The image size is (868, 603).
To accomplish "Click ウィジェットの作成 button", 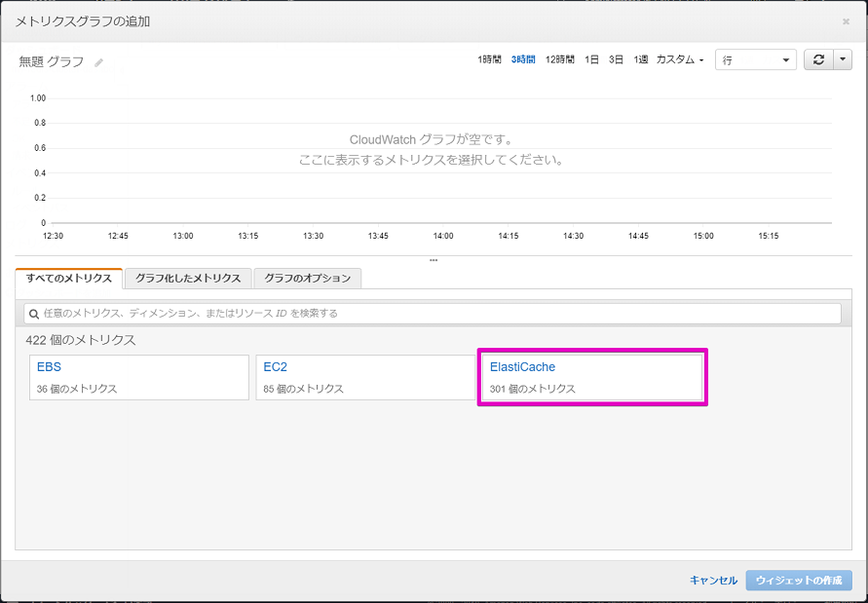I will [799, 581].
